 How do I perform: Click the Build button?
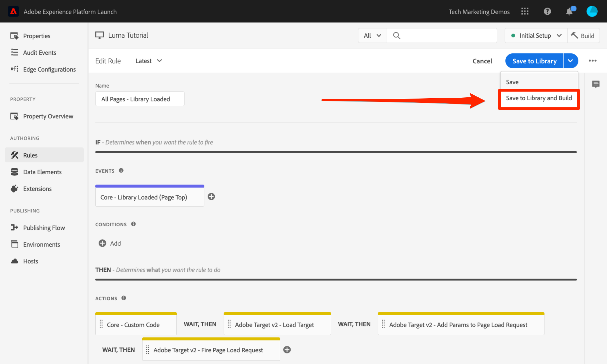(583, 36)
